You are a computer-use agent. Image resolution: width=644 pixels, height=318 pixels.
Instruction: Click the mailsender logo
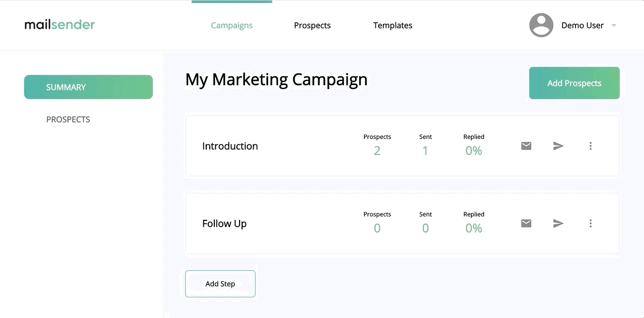(x=59, y=25)
